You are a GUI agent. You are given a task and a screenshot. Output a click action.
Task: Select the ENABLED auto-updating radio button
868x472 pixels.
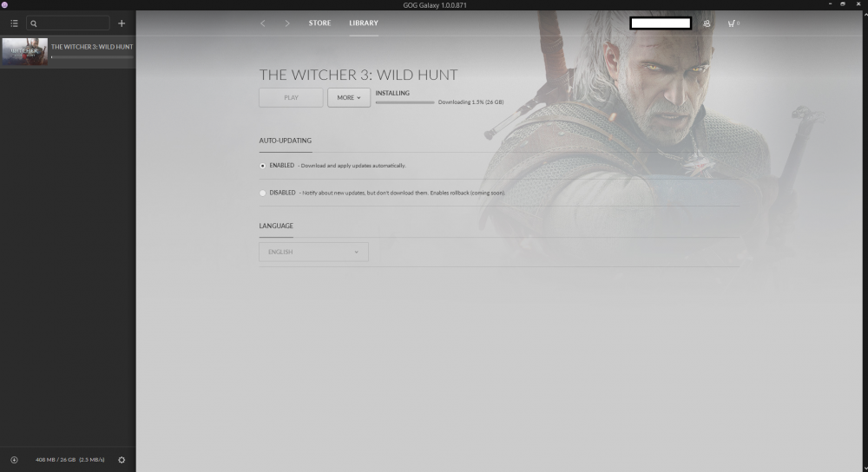(x=262, y=166)
